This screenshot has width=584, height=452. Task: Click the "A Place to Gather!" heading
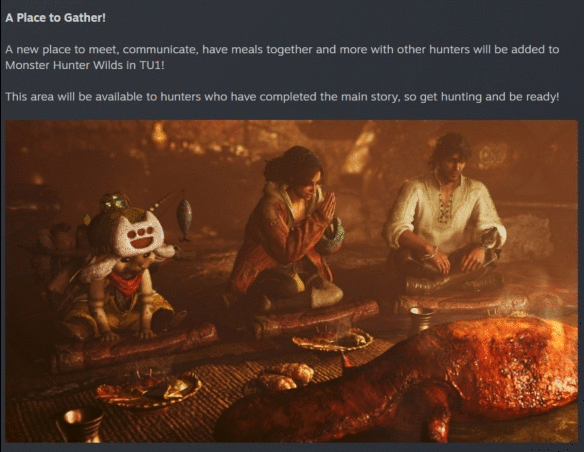(55, 18)
